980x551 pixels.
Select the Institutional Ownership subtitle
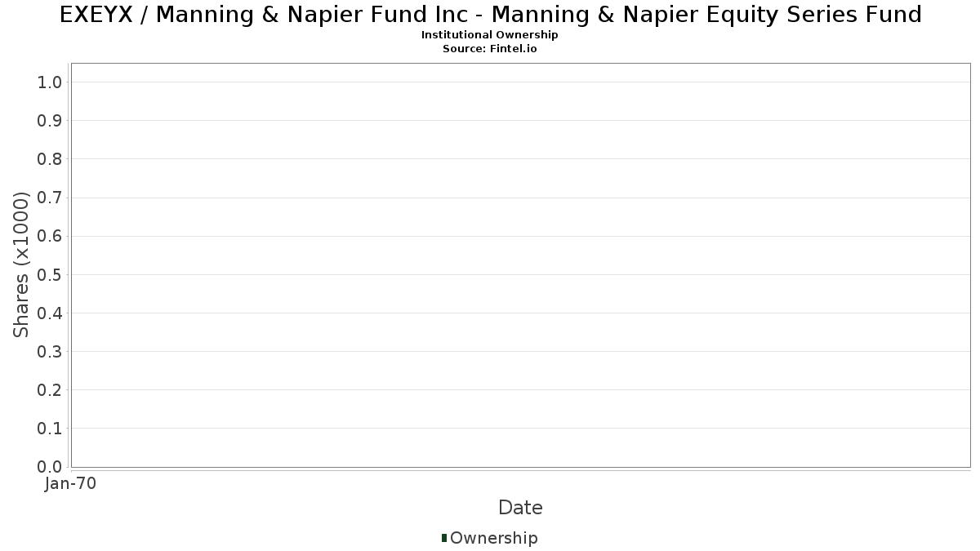pyautogui.click(x=489, y=35)
